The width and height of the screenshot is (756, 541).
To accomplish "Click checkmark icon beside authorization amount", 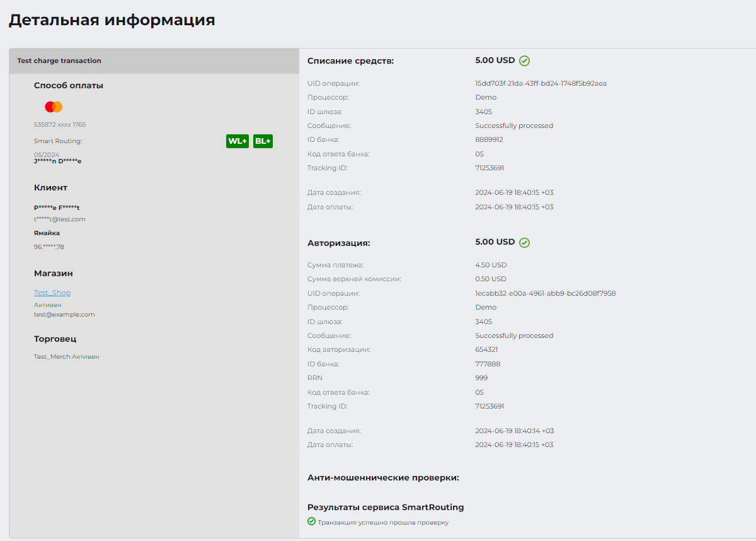I will point(524,243).
